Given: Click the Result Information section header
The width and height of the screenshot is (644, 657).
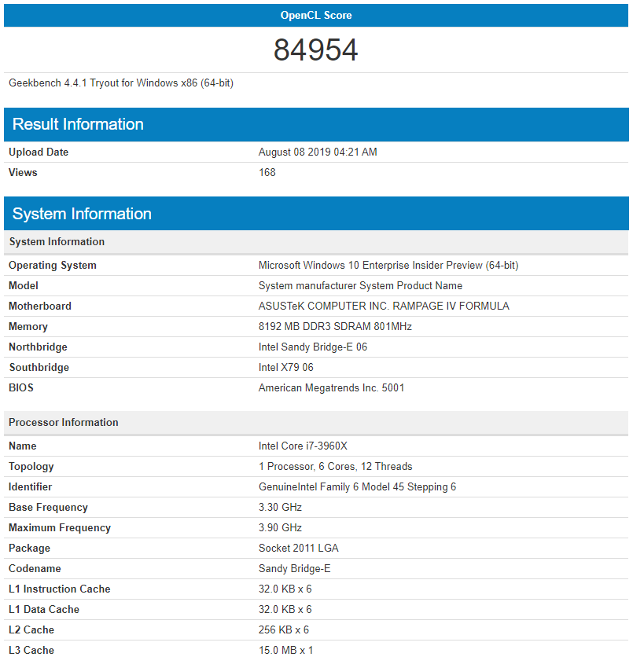Looking at the screenshot, I should (x=316, y=124).
